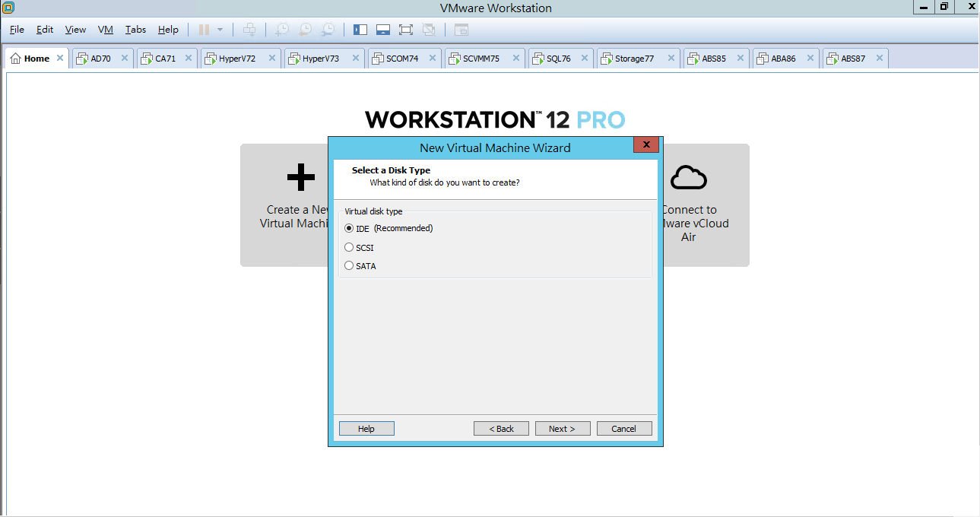
Task: Select the IDE (Recommended) disk type
Action: pyautogui.click(x=389, y=228)
